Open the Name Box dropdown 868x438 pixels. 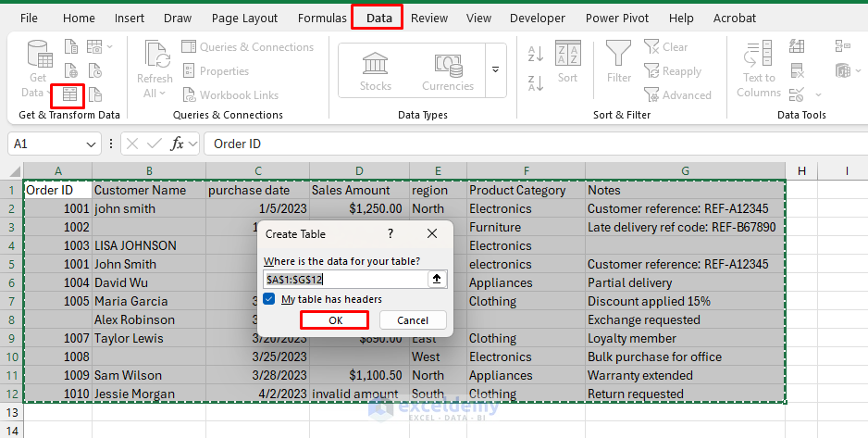point(92,144)
